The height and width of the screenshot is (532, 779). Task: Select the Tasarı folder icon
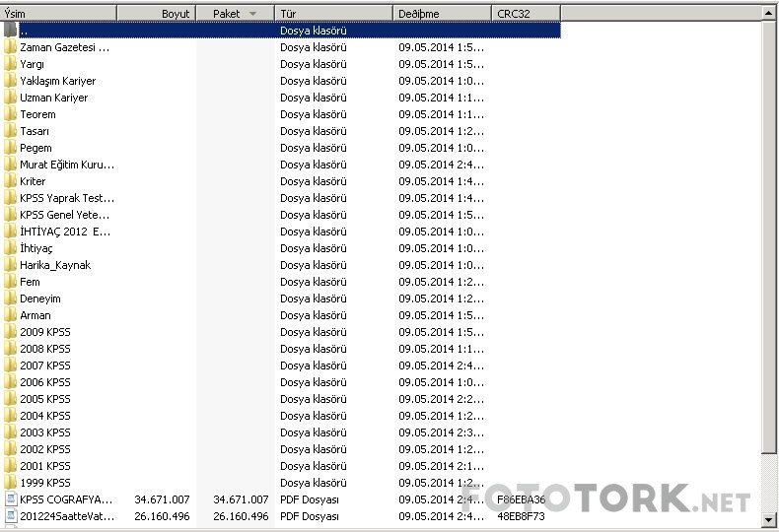(x=10, y=131)
